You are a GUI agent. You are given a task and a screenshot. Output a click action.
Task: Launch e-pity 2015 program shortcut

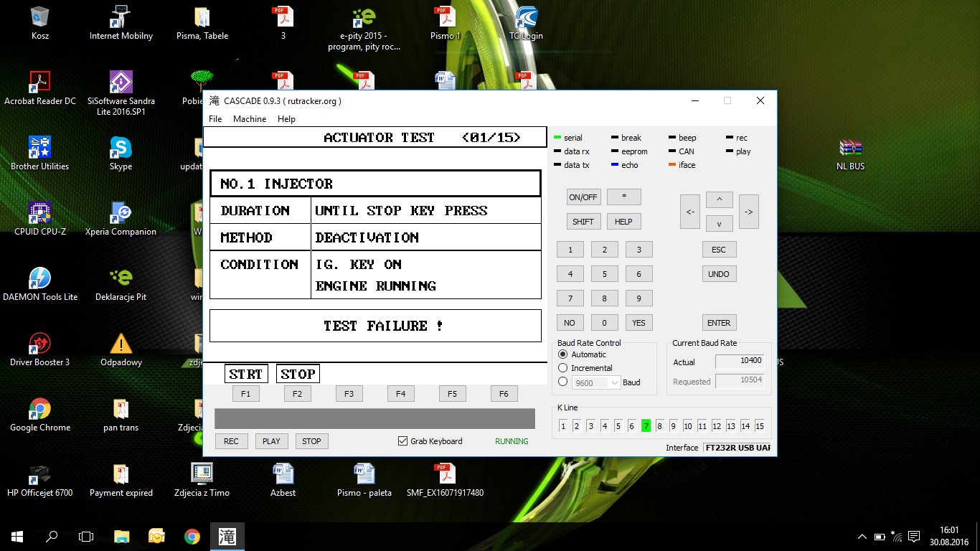(364, 29)
